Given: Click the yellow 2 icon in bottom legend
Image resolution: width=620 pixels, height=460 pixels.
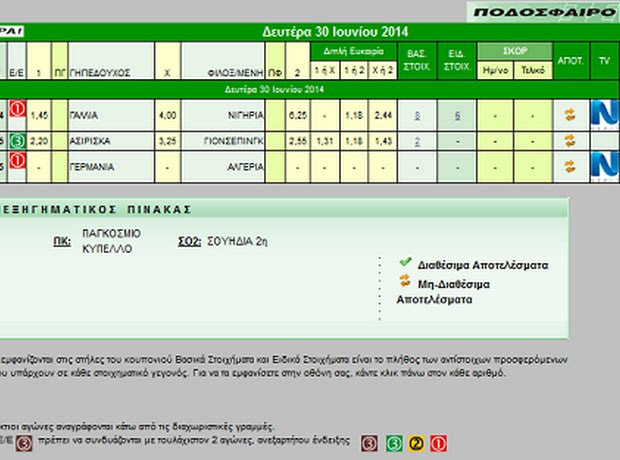Looking at the screenshot, I should (417, 441).
